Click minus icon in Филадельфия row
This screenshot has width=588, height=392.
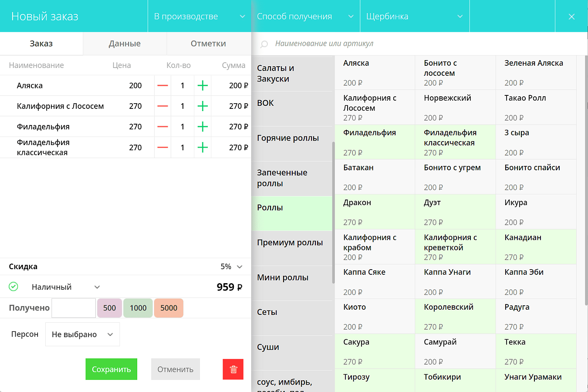pos(162,127)
